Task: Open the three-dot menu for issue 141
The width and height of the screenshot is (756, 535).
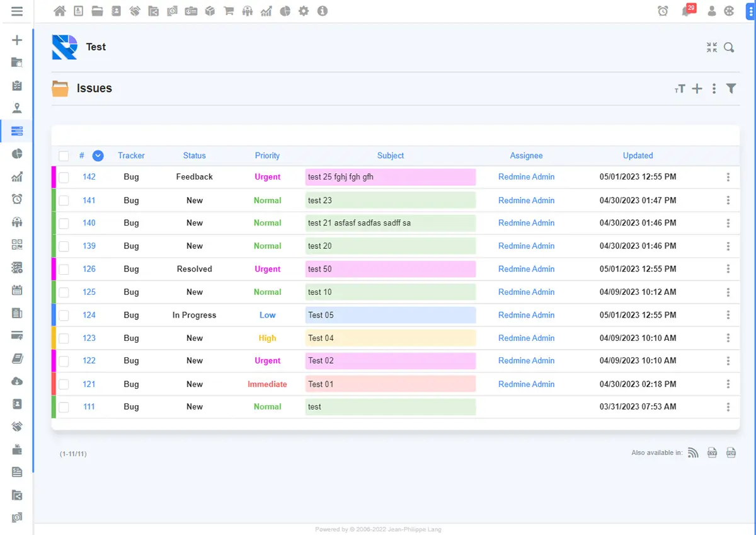Action: (x=728, y=200)
